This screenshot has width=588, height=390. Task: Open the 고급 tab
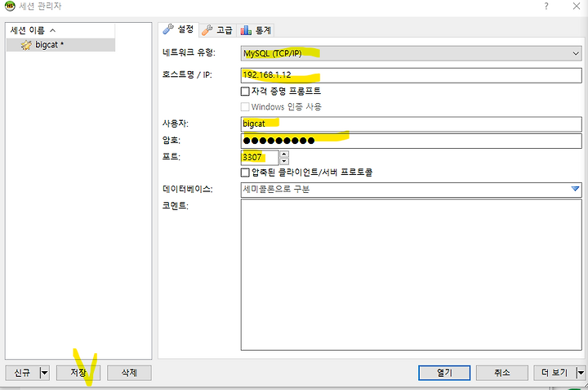click(x=217, y=30)
